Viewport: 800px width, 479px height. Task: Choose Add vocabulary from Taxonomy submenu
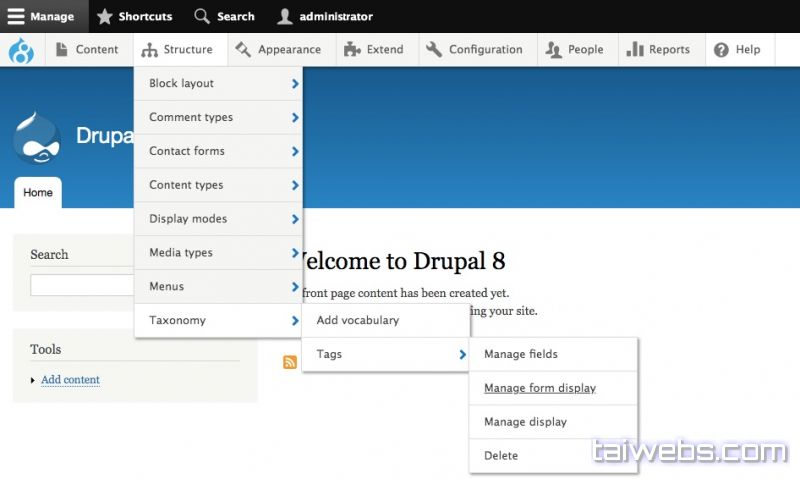358,321
